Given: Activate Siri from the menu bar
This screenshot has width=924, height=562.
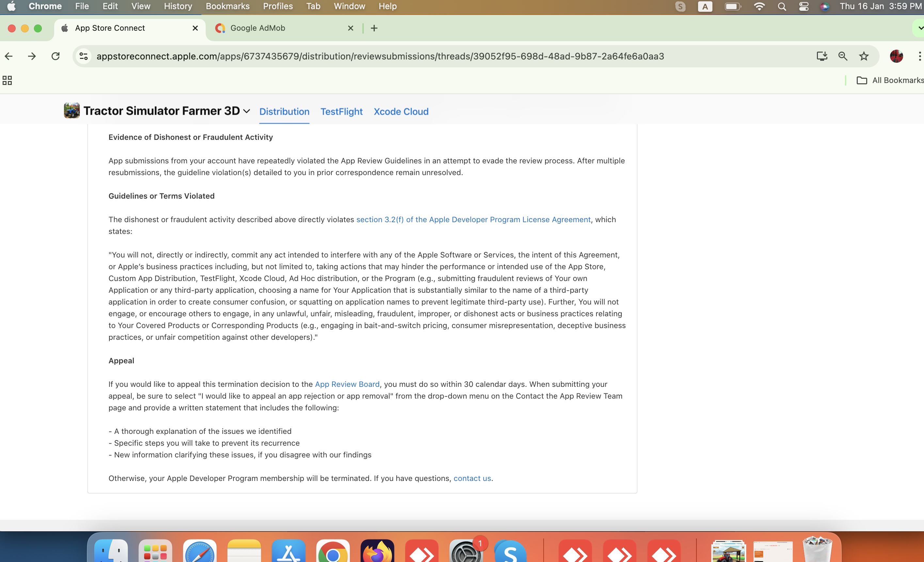Looking at the screenshot, I should click(x=825, y=7).
